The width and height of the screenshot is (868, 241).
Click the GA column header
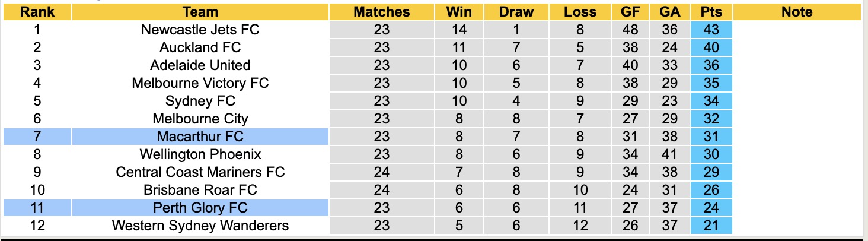click(669, 12)
